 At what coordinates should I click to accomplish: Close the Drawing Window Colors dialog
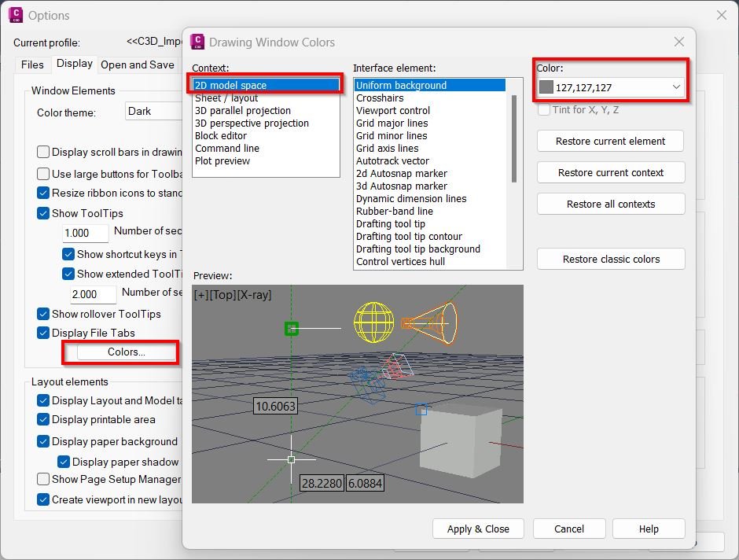click(679, 42)
